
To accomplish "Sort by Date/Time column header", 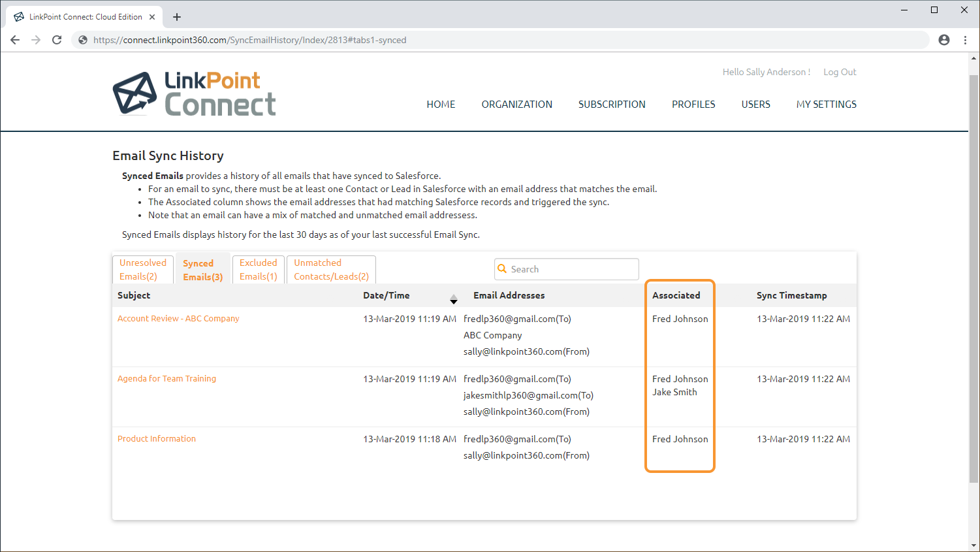I will point(387,295).
